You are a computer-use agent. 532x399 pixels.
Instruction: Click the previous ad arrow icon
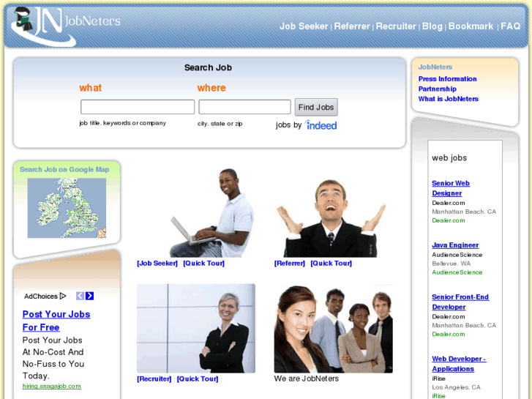pyautogui.click(x=80, y=296)
